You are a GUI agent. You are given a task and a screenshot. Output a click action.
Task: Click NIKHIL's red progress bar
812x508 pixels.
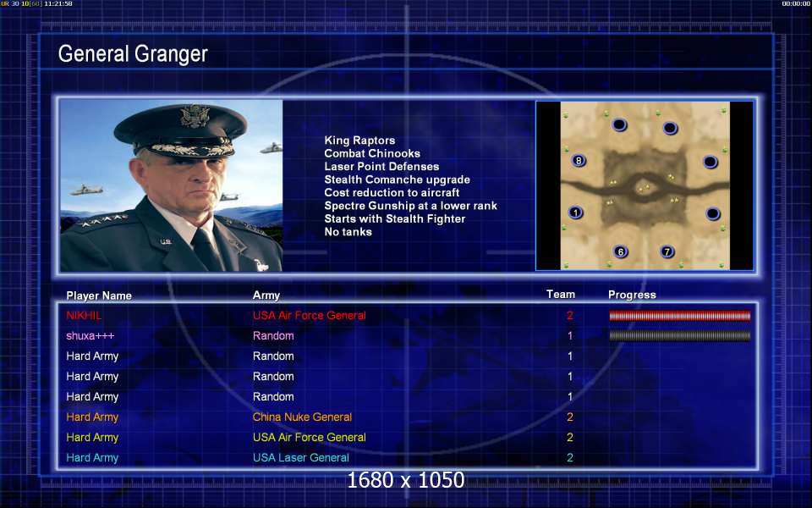click(x=679, y=315)
